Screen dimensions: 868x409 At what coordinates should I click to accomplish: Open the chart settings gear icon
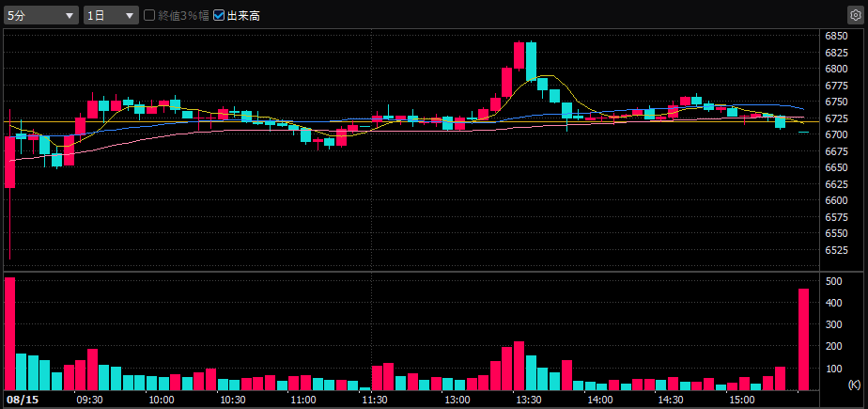pyautogui.click(x=855, y=15)
